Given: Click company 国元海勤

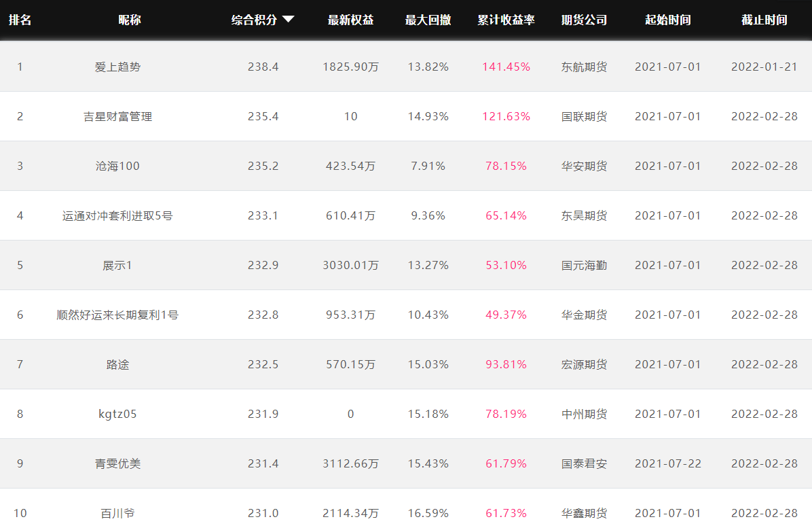Looking at the screenshot, I should point(584,265).
